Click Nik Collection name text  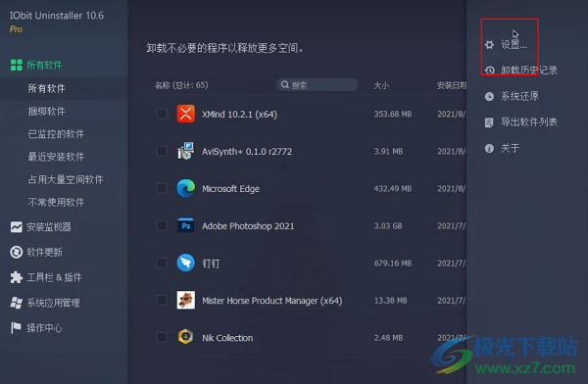coord(227,338)
